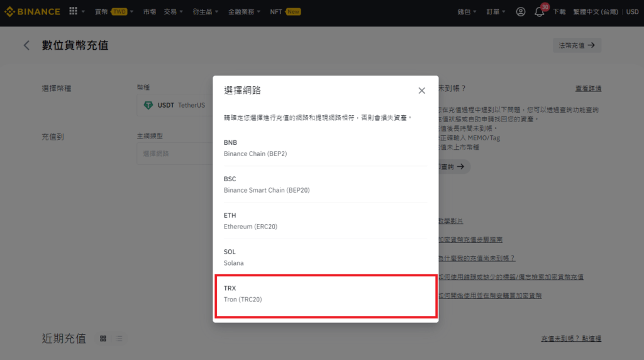Expand the 交易 dropdown menu
Viewport: 644px width, 360px height.
point(174,11)
